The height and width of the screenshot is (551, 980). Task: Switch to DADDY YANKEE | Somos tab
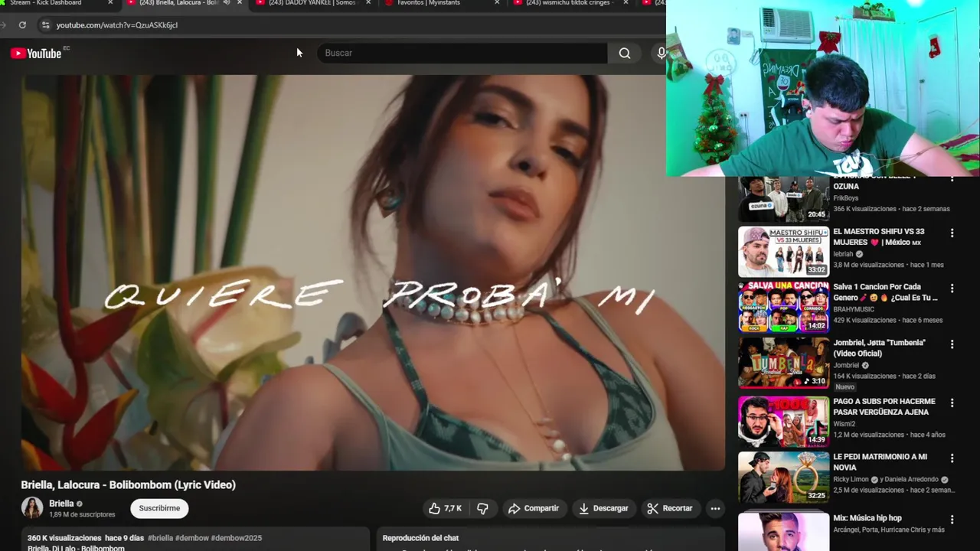[312, 3]
